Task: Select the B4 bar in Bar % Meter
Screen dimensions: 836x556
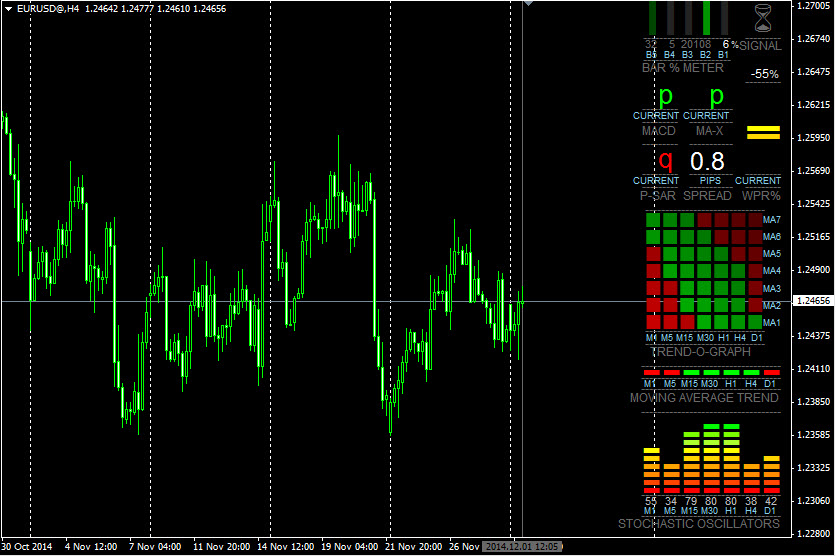Action: [x=670, y=18]
